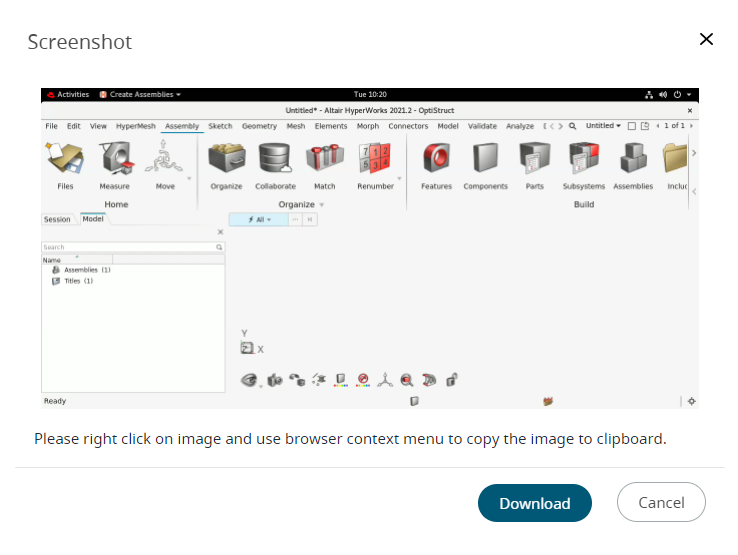Select the Subsystems tool icon
The image size is (738, 555).
pos(584,158)
